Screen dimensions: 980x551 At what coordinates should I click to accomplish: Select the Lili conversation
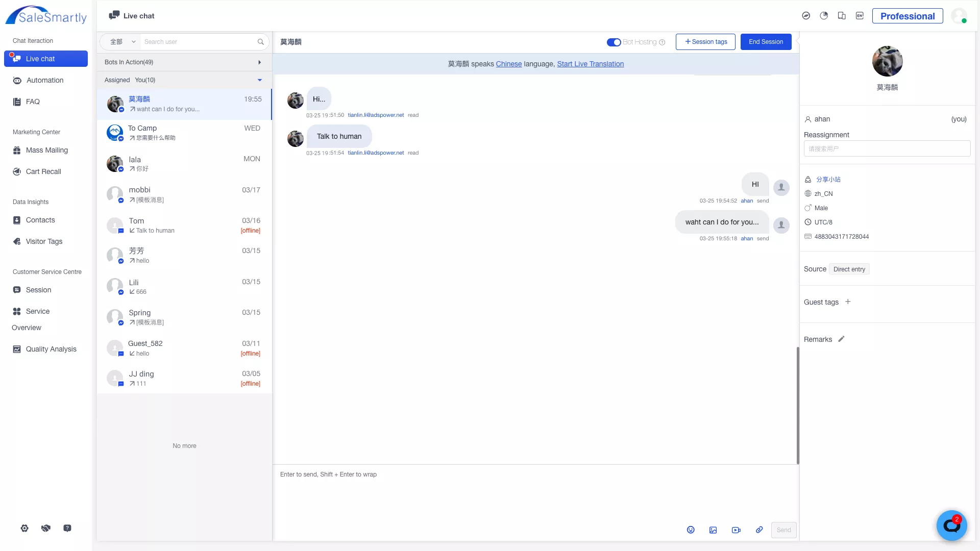click(x=184, y=286)
